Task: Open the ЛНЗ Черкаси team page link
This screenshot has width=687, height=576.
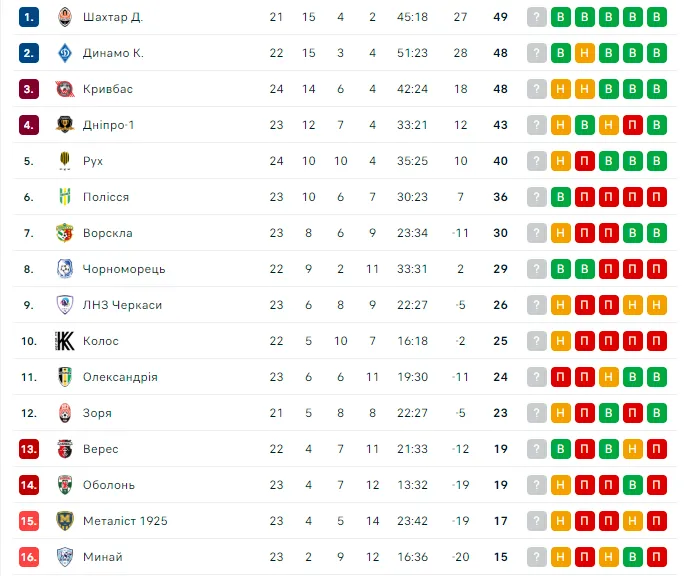Action: click(x=122, y=305)
